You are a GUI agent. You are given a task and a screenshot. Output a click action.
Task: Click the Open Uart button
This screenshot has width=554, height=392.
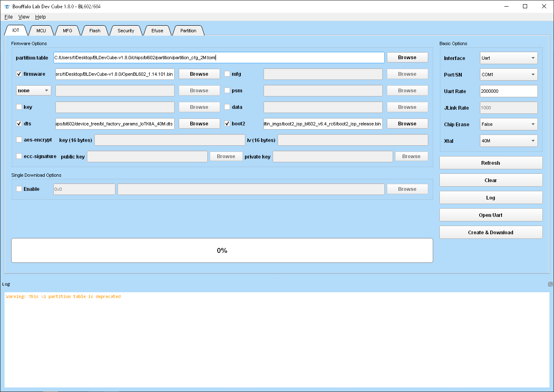pos(491,215)
